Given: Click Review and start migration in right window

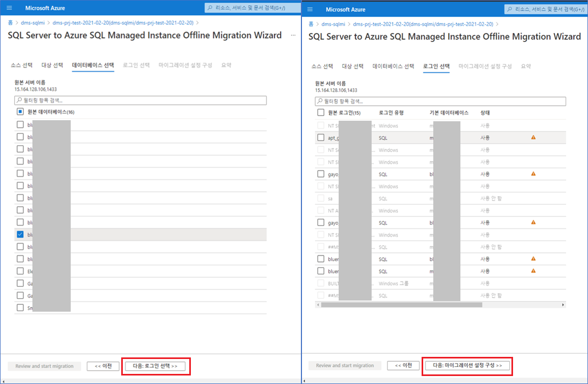Looking at the screenshot, I should click(x=345, y=365).
